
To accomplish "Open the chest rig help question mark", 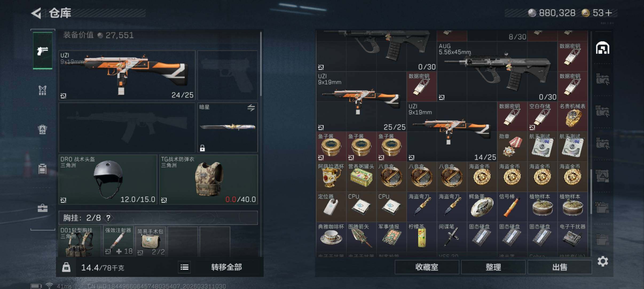I will coord(108,218).
